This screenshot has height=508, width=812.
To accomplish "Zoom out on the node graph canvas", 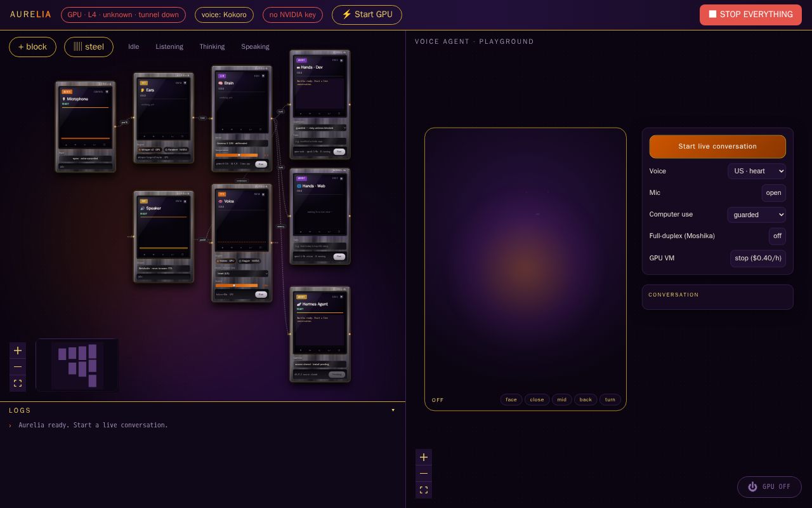I will 18,367.
